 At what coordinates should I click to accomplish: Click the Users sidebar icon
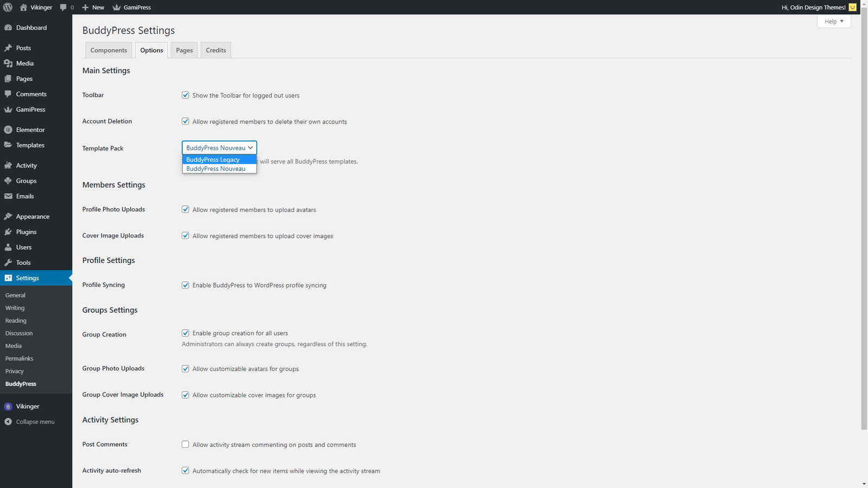coord(8,247)
